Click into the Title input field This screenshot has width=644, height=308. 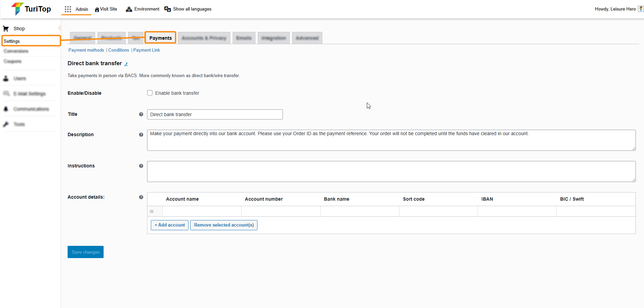pos(215,114)
